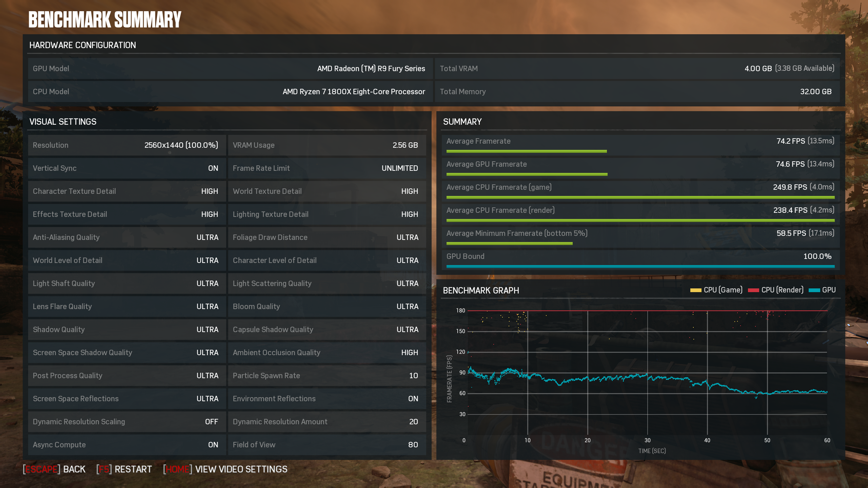Click the red CPU (Render) legend swatch
This screenshot has width=868, height=488.
(x=753, y=290)
